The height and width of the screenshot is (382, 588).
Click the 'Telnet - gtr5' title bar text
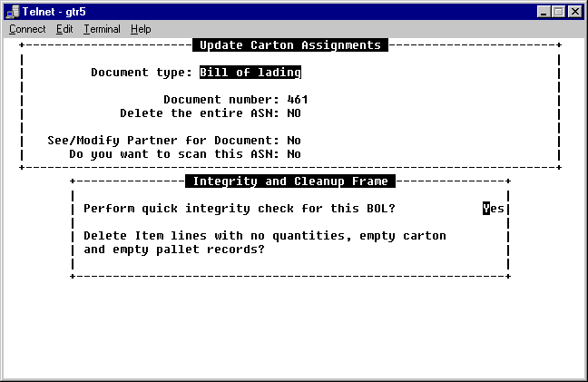(55, 11)
